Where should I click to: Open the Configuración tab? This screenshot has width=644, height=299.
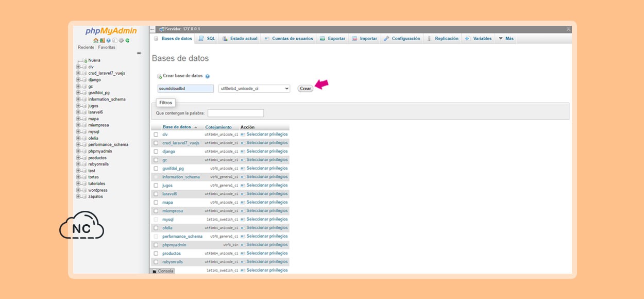pyautogui.click(x=402, y=39)
